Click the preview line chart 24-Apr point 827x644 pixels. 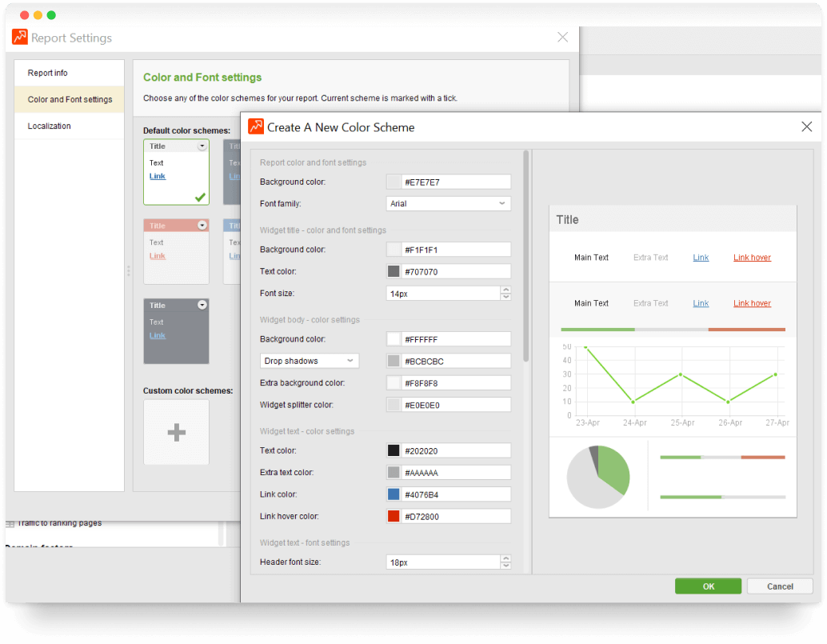click(633, 402)
